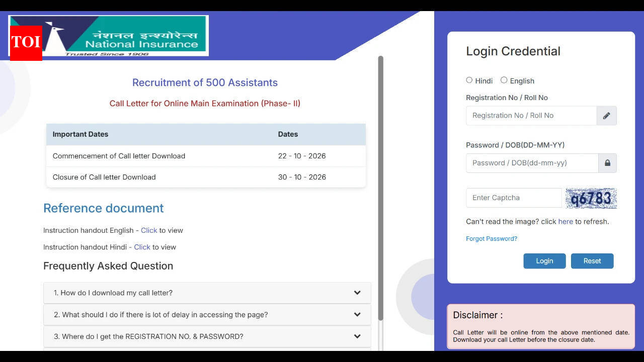Click the 'Login Credential' heading
Viewport: 644px width, 362px height.
(x=513, y=51)
